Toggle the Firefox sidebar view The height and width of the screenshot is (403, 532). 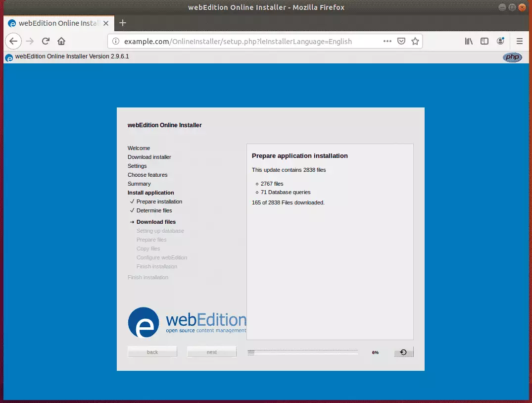coord(484,42)
